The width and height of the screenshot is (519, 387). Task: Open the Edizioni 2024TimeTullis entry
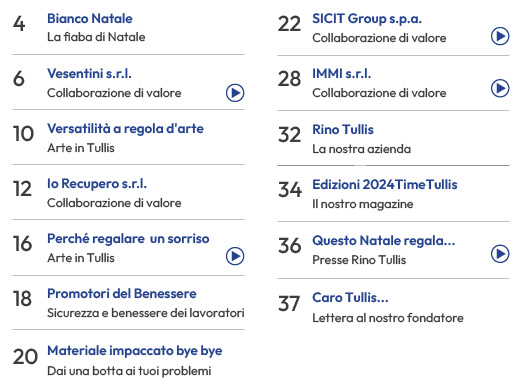(385, 185)
